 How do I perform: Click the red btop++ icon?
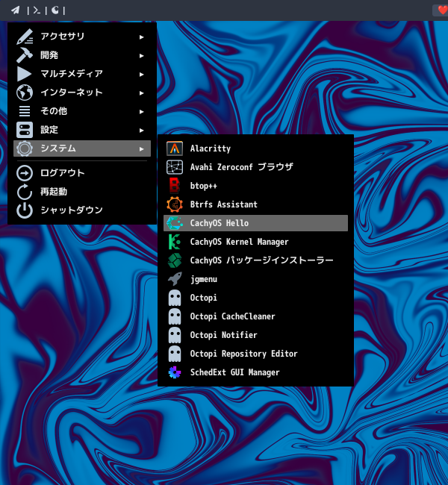pos(175,186)
